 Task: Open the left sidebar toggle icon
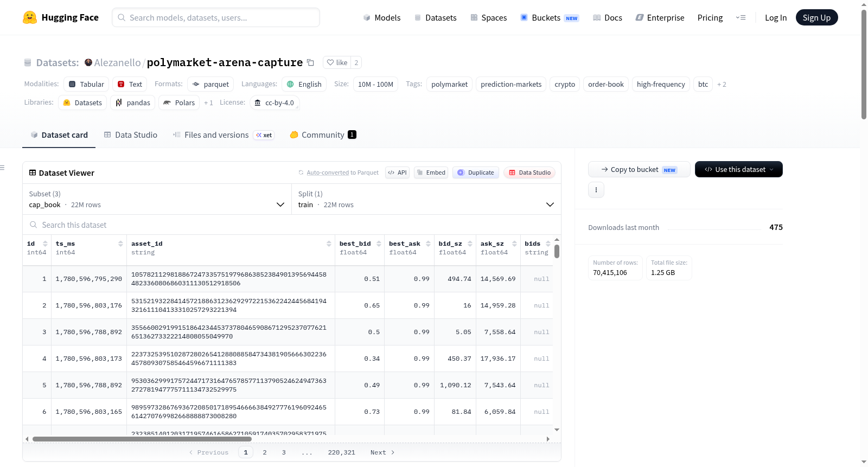(3, 168)
